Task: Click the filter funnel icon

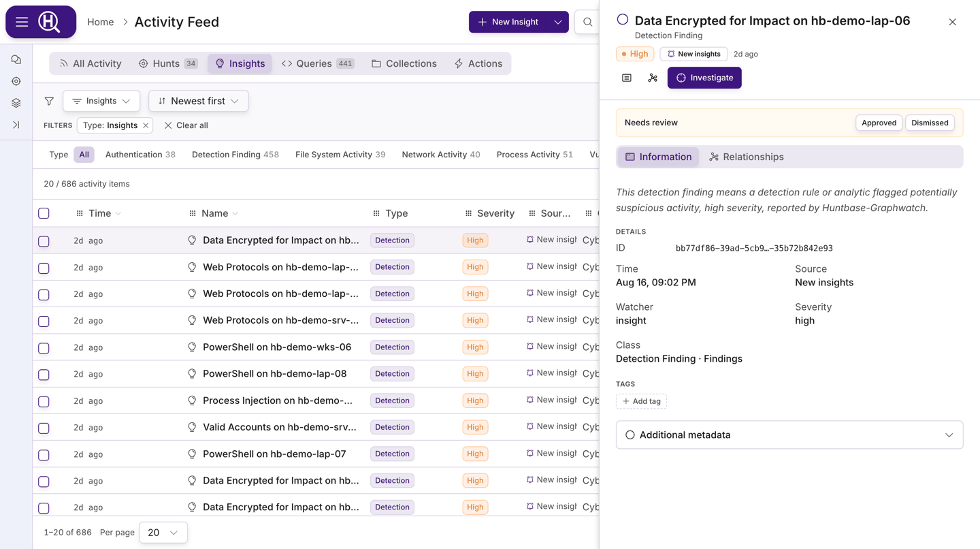Action: tap(49, 101)
